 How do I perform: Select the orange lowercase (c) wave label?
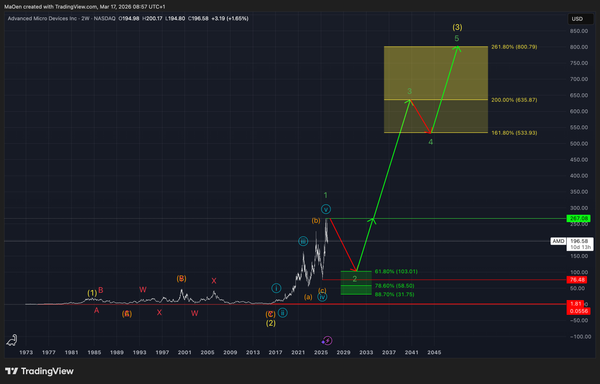point(322,291)
